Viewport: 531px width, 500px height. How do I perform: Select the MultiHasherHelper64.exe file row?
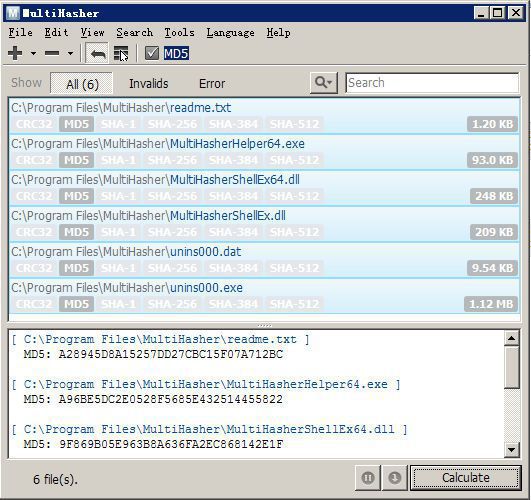[264, 152]
